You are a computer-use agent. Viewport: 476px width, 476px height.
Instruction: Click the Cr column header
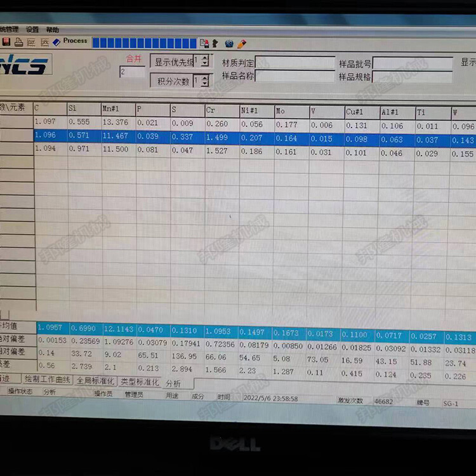click(x=222, y=110)
